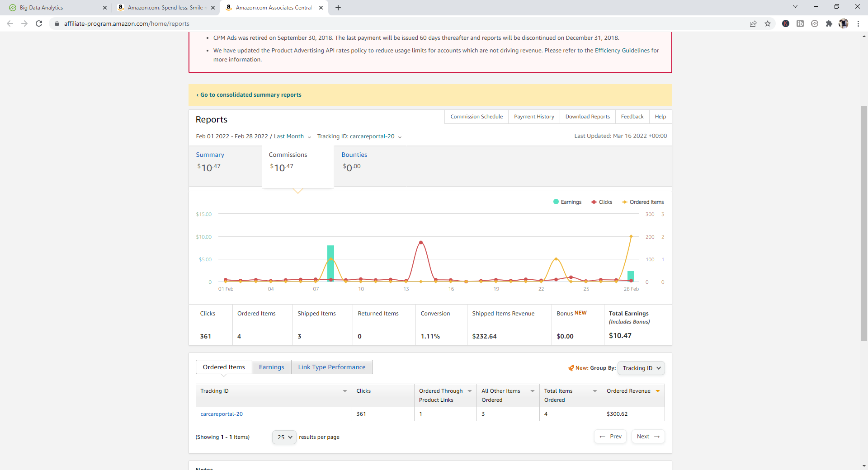Select the Commissions report tab
The image size is (868, 470).
coord(297,166)
